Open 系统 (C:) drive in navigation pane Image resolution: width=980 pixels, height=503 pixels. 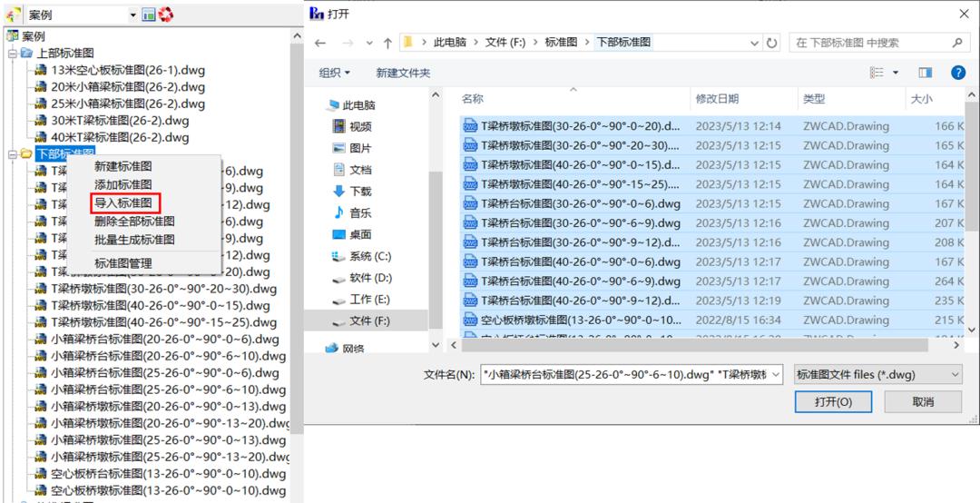371,256
